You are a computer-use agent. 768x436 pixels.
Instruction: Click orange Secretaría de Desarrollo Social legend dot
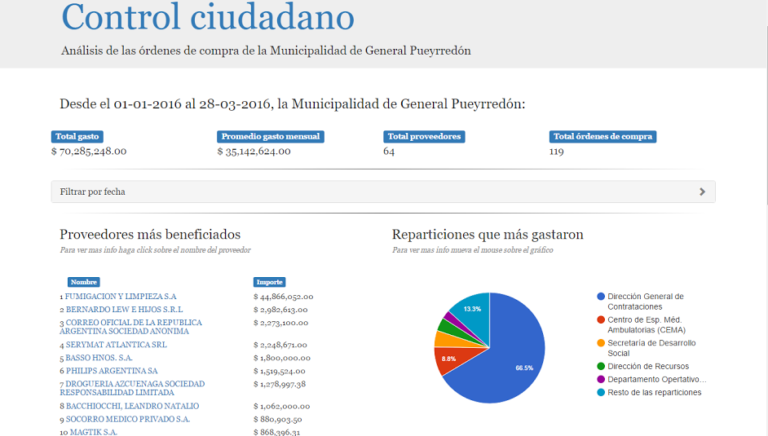pyautogui.click(x=600, y=343)
